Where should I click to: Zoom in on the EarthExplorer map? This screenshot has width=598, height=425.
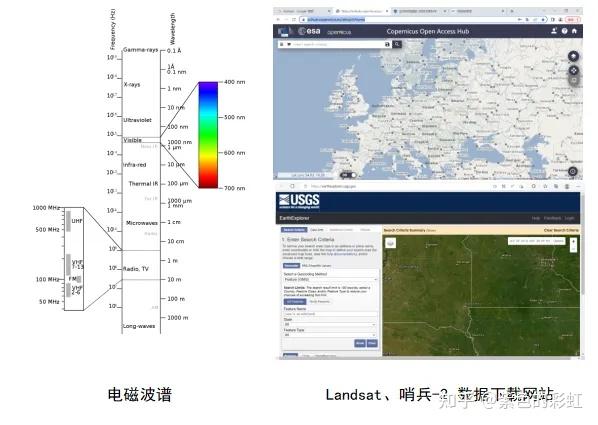tap(573, 241)
